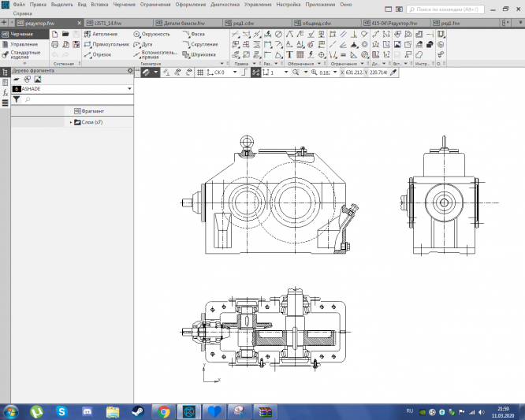This screenshot has width=525, height=420.
Task: Toggle the grid display button
Action: [x=199, y=72]
